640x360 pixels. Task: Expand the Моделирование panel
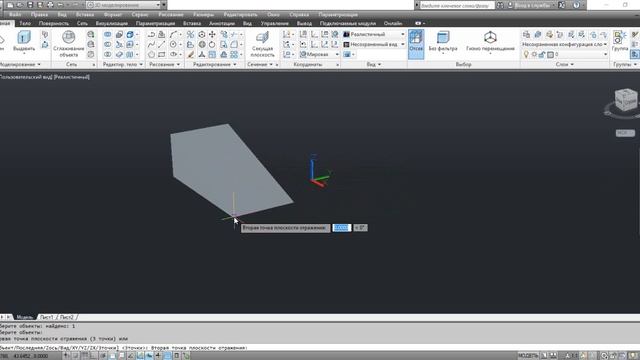20,64
